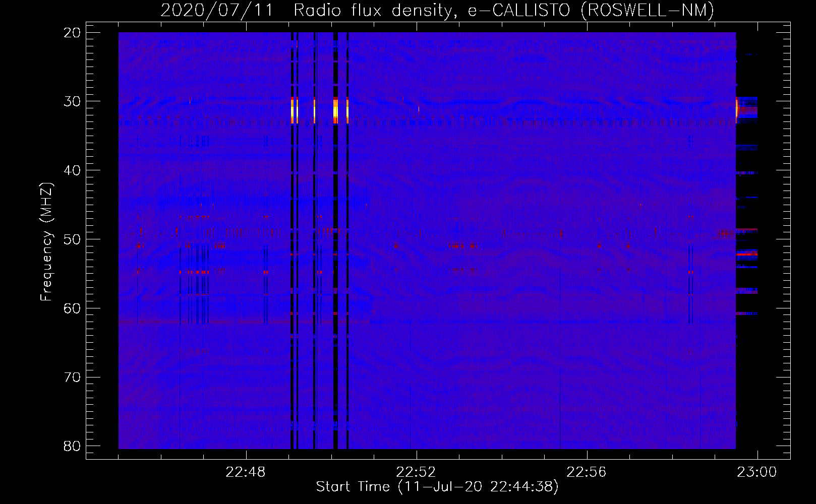The image size is (816, 504).
Task: Click the 22:52 time tick label
Action: [x=416, y=472]
